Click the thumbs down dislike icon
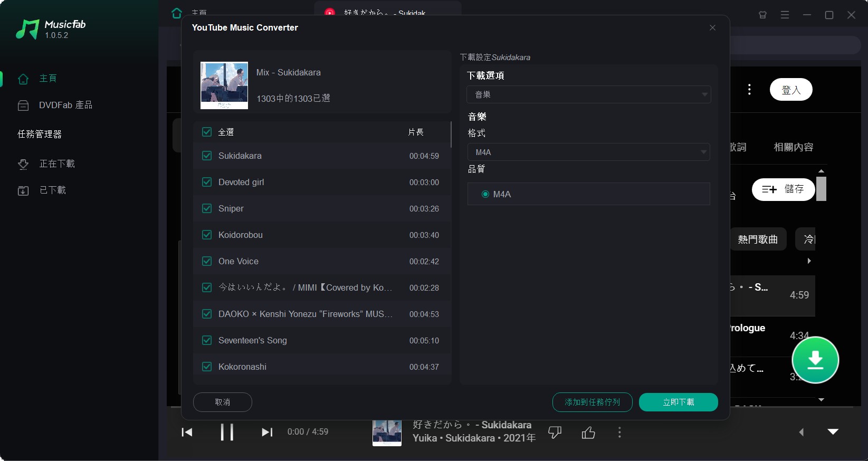 point(555,433)
